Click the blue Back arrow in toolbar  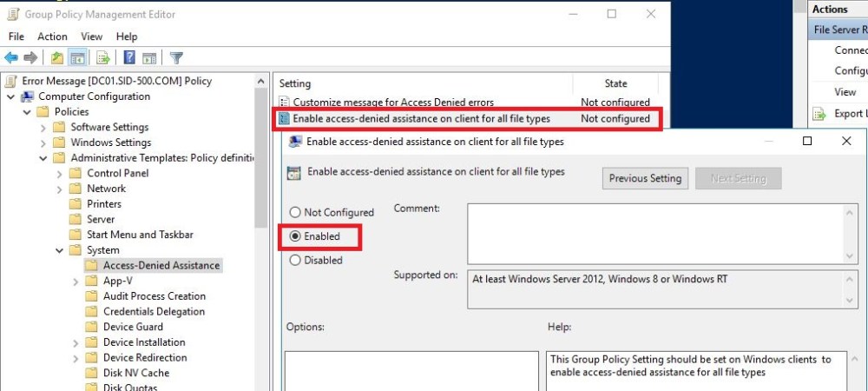[x=11, y=58]
